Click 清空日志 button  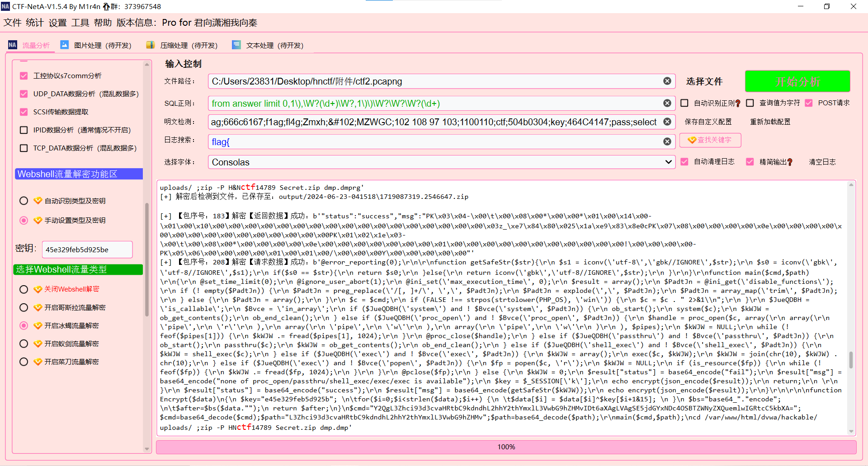pyautogui.click(x=822, y=162)
